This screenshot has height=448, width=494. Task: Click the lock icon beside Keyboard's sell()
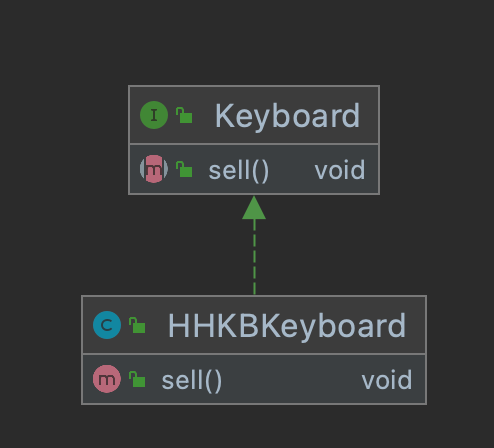184,169
